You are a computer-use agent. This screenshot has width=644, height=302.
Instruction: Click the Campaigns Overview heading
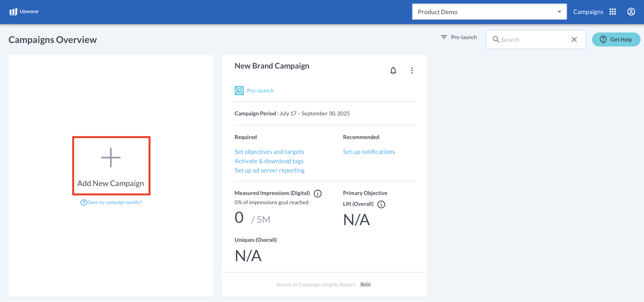pyautogui.click(x=53, y=40)
